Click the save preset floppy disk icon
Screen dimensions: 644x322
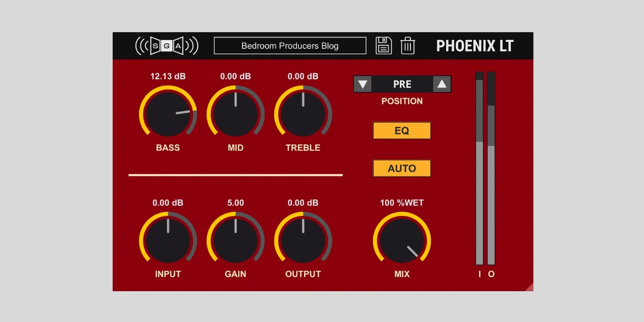coord(384,46)
